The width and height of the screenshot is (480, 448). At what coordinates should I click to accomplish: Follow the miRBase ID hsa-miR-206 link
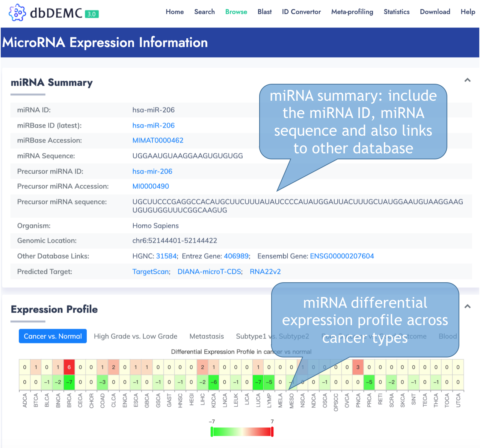click(x=153, y=126)
